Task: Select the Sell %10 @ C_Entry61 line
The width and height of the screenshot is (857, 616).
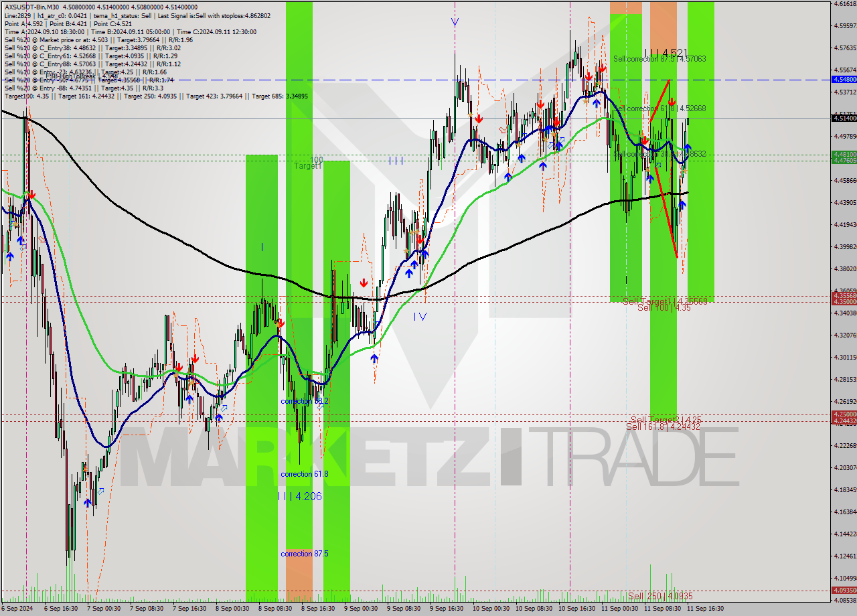Action: [90, 56]
